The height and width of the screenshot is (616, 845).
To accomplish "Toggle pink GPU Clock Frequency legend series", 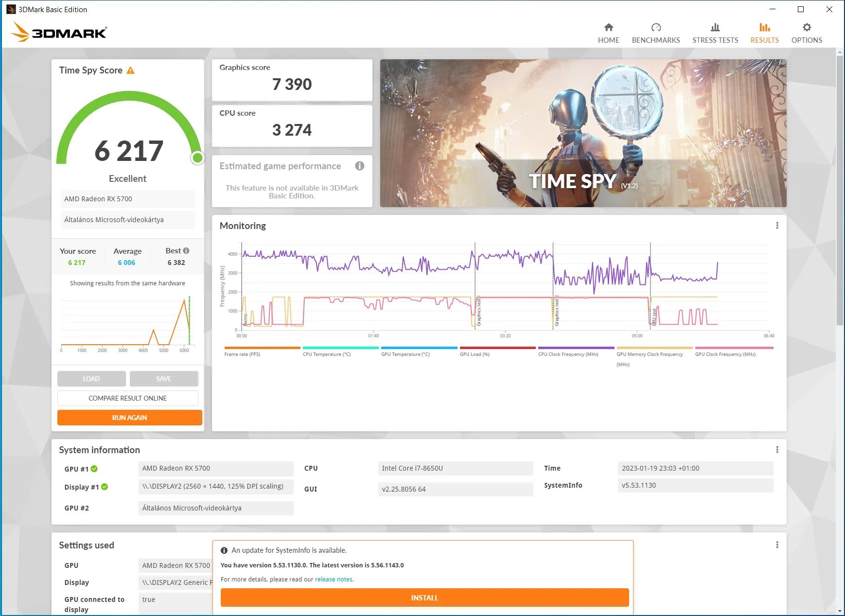I will click(734, 351).
